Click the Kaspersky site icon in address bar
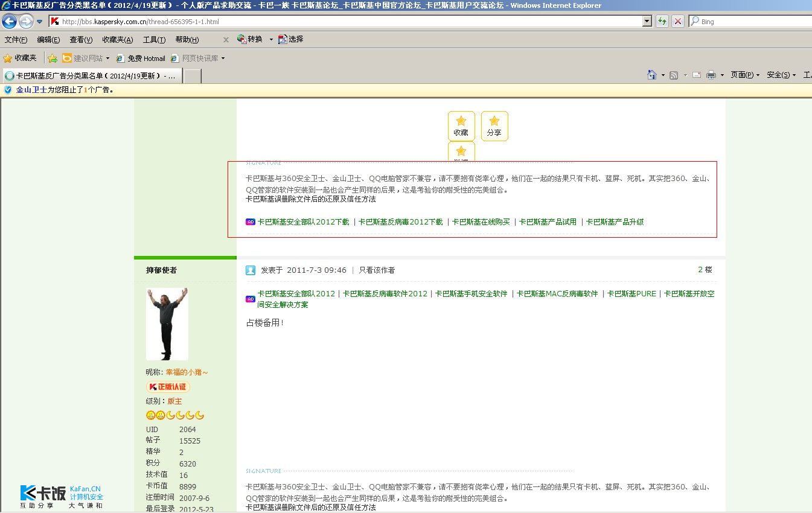Viewport: 812px width, 513px height. (55, 22)
